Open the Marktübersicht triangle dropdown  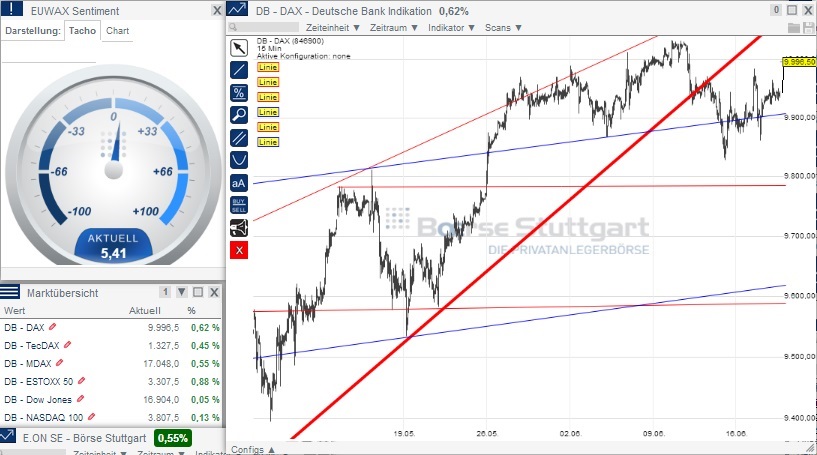[182, 292]
